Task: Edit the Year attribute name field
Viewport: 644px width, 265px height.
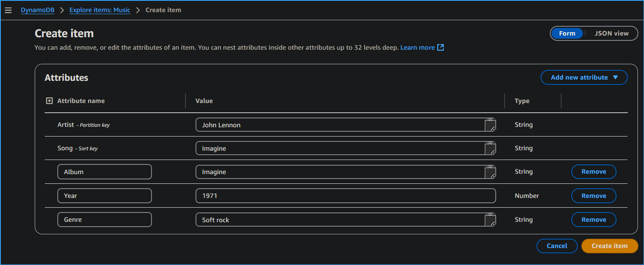Action: coord(105,196)
